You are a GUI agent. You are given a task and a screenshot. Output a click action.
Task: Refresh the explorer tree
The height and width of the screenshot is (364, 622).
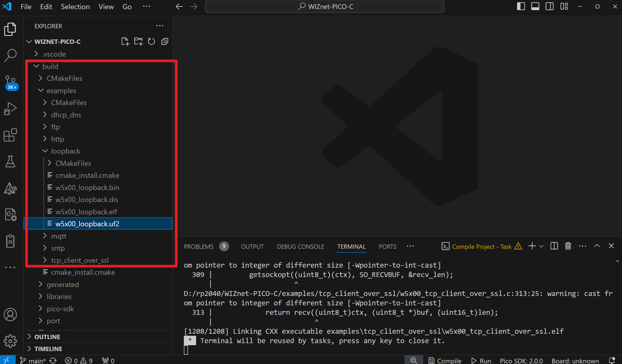coord(151,41)
